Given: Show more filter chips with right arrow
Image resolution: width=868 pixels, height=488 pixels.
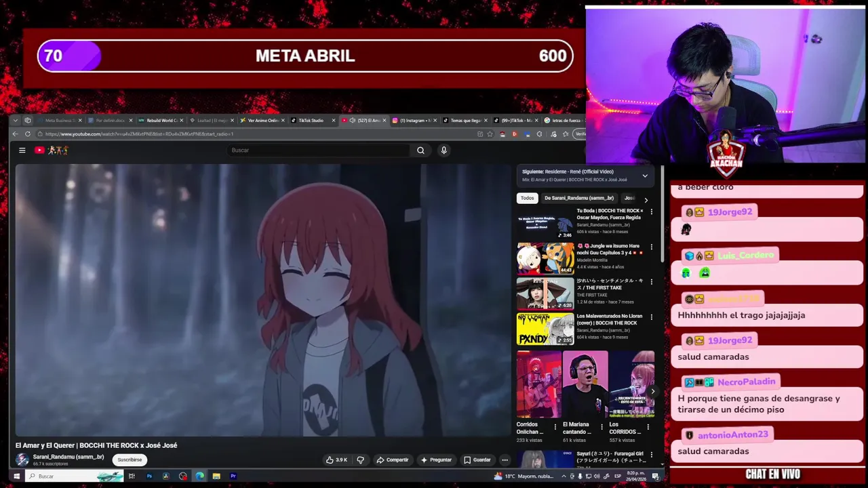Looking at the screenshot, I should tap(646, 200).
